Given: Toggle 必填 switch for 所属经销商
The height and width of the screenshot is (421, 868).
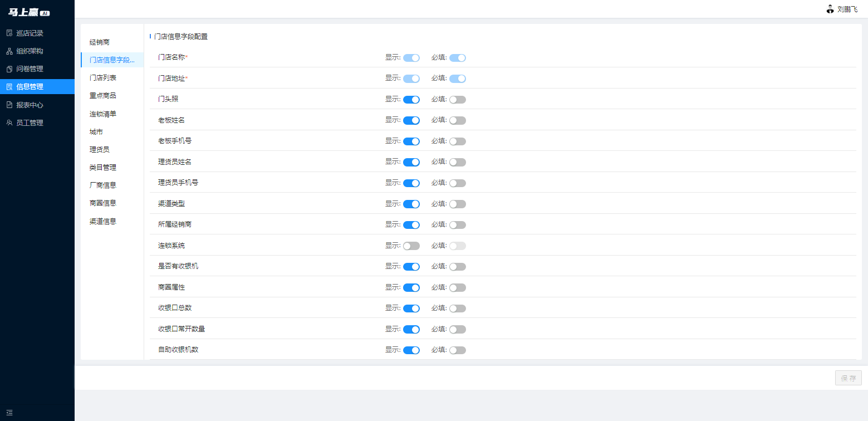Looking at the screenshot, I should point(458,225).
